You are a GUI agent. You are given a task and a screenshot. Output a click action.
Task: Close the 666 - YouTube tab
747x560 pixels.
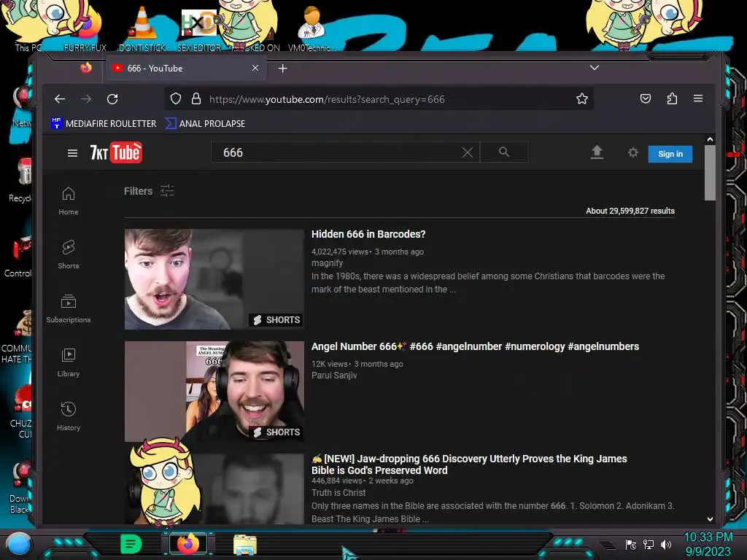tap(255, 68)
